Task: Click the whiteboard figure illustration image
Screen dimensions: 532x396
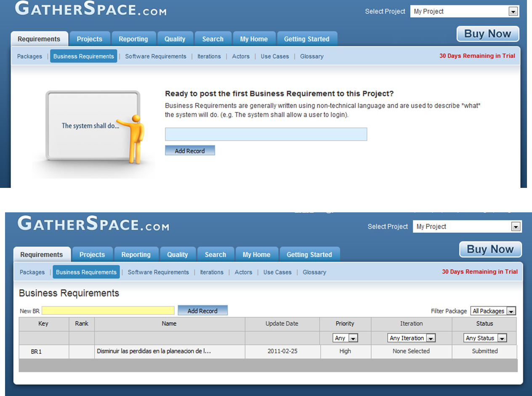Action: pos(93,128)
